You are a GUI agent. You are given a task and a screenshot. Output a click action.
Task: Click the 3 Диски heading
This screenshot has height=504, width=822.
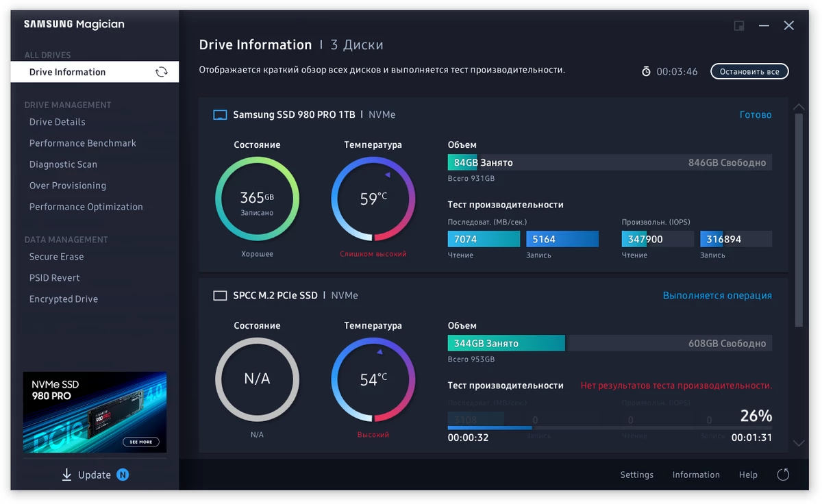coord(357,45)
